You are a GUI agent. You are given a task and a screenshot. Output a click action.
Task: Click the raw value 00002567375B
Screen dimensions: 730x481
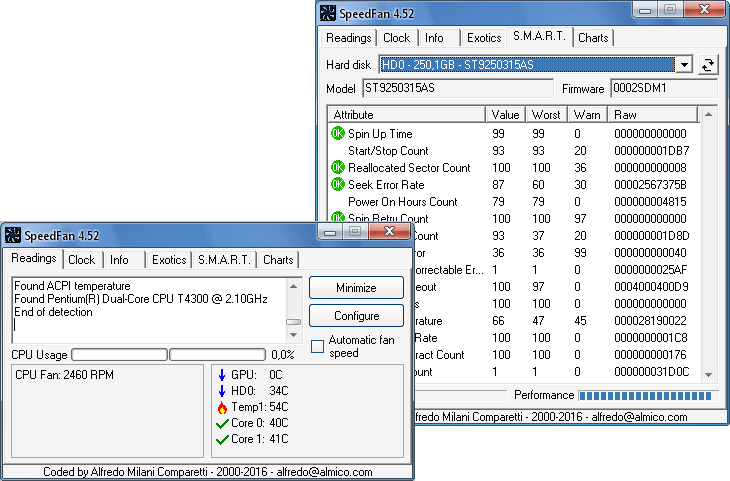coord(650,185)
